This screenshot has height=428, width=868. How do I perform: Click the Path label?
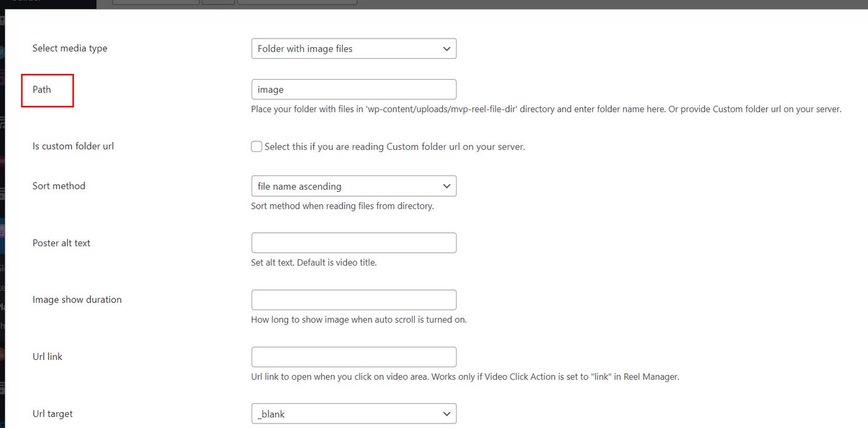[42, 90]
